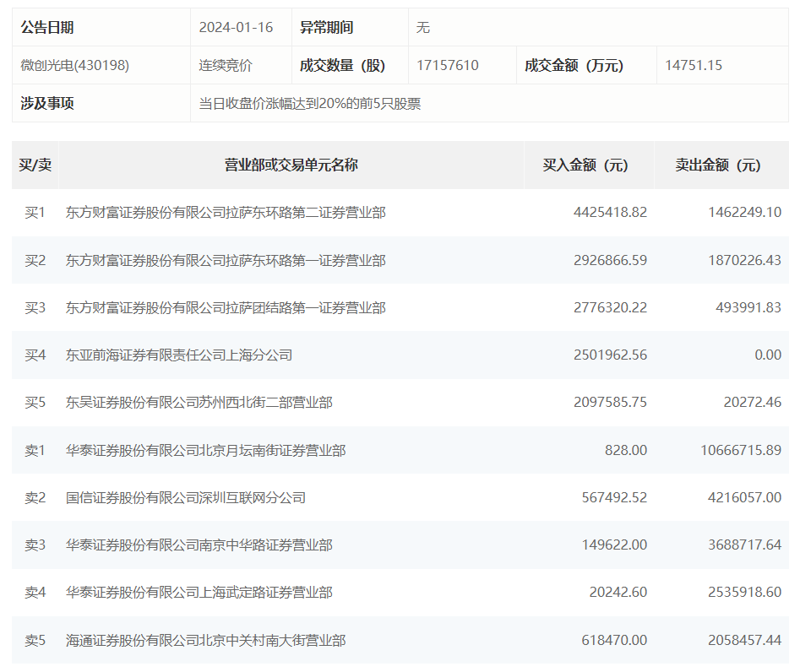The image size is (800, 672).
Task: Click 国信证券深圳互联网分公司 name
Action: [x=186, y=497]
